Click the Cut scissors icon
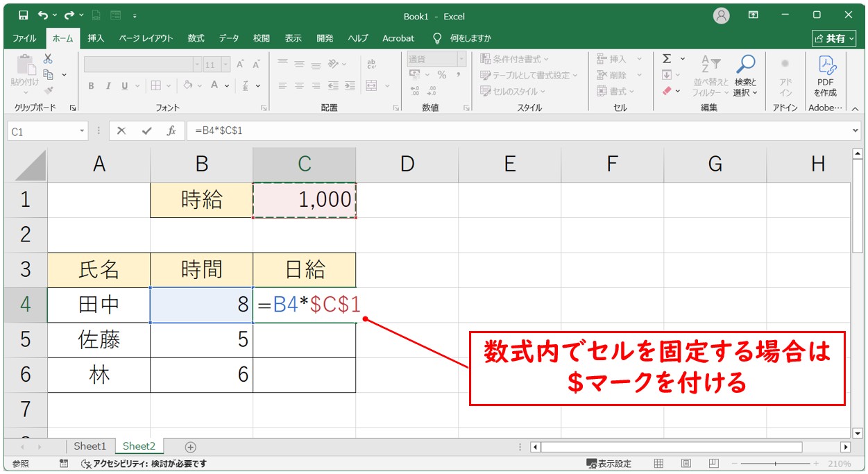 tap(48, 59)
